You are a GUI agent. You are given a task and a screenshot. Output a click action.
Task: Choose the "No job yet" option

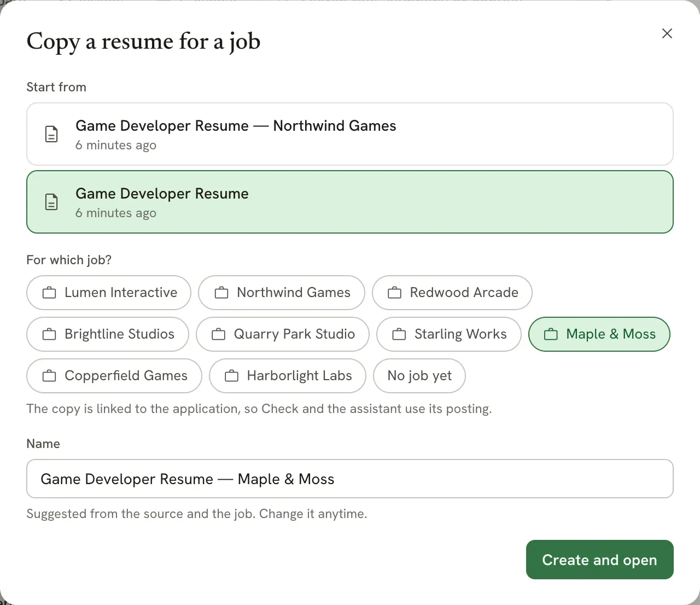419,376
